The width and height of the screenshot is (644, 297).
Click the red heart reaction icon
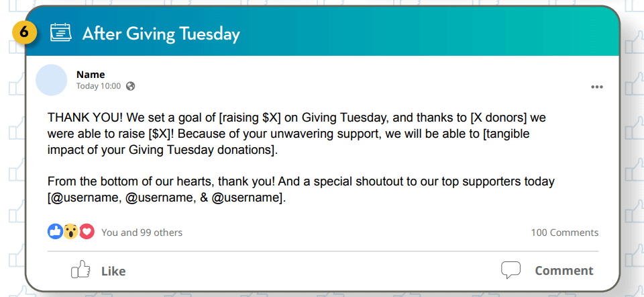87,232
